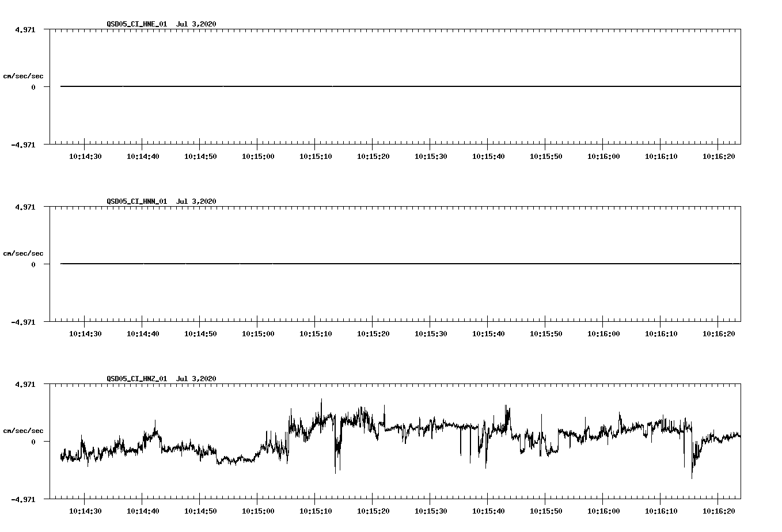782x532 pixels.
Task: Pick 10:16:20 time label under HNZ plot
Action: pos(719,511)
